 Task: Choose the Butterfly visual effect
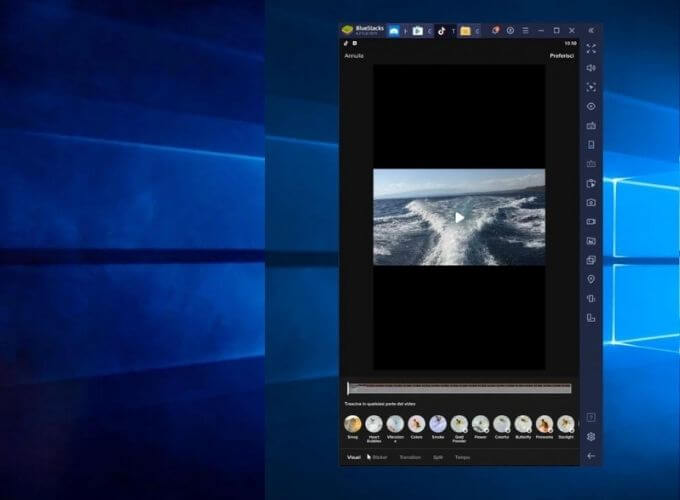(x=523, y=425)
